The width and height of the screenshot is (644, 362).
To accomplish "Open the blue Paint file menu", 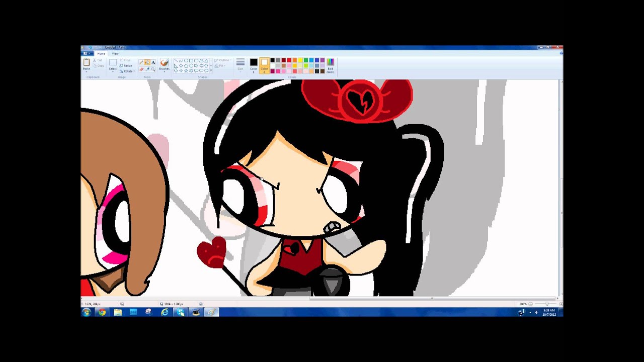I will click(x=87, y=53).
